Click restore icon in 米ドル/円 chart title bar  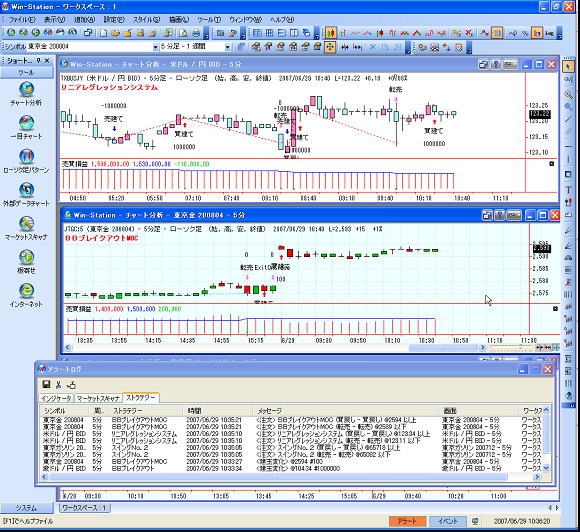coord(483,64)
